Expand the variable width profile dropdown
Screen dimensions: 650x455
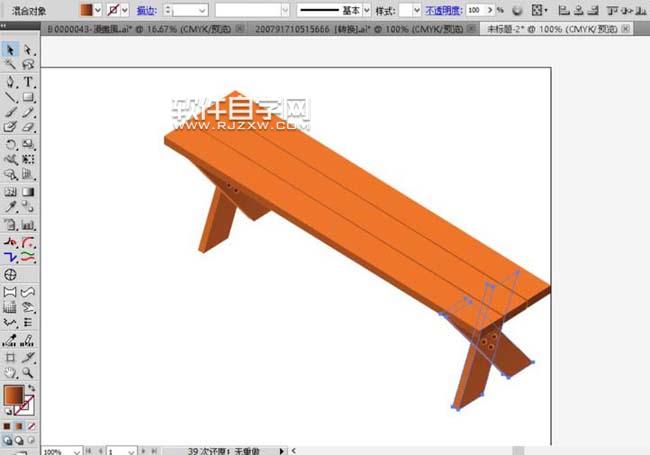tap(285, 10)
